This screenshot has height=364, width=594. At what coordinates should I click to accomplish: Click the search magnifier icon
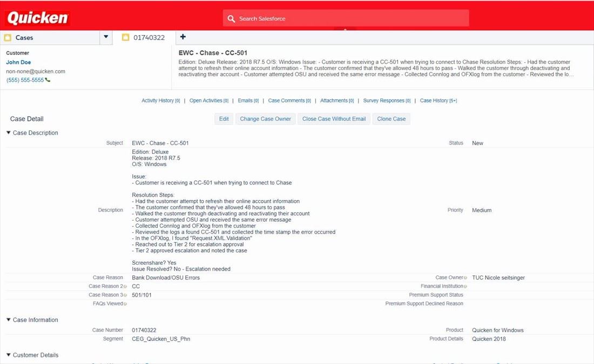point(231,18)
